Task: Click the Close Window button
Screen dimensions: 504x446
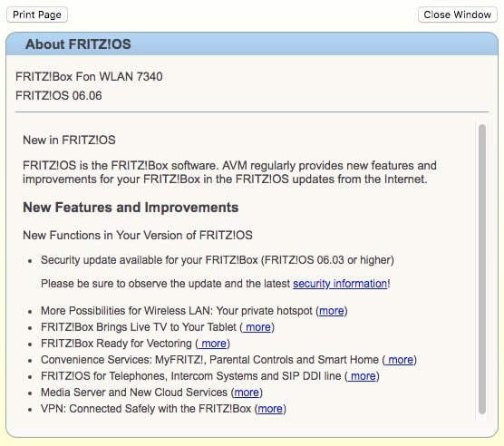Action: point(458,15)
